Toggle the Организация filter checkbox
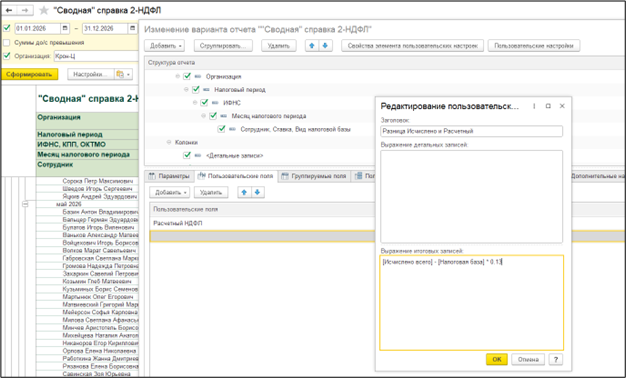 [7, 56]
